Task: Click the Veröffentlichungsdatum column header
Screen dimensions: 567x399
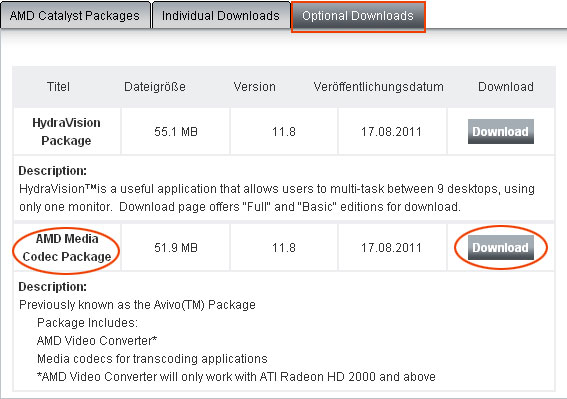Action: coord(379,87)
